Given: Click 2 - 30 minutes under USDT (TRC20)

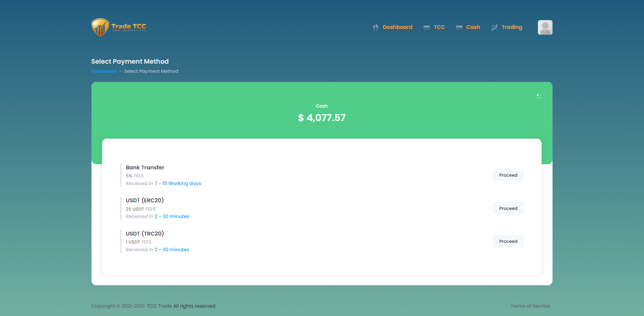Looking at the screenshot, I should 172,250.
